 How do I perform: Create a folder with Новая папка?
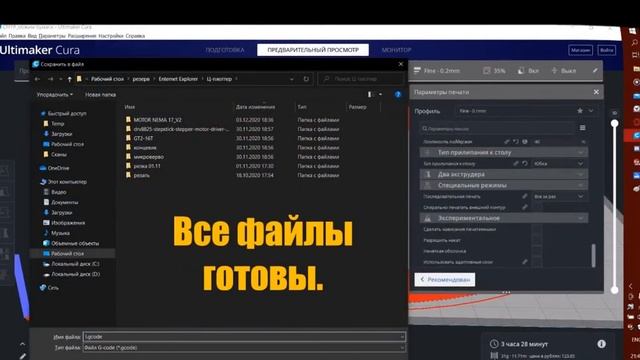coord(100,94)
